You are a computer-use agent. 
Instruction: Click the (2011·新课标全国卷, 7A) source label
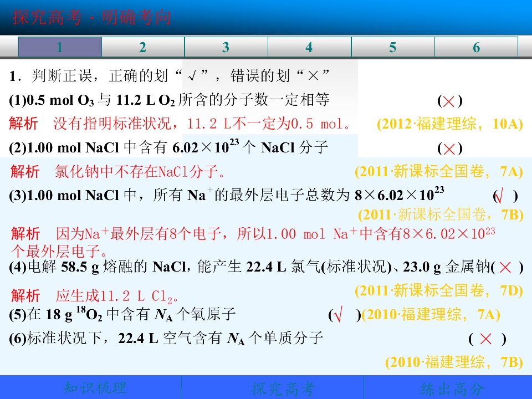tap(439, 171)
